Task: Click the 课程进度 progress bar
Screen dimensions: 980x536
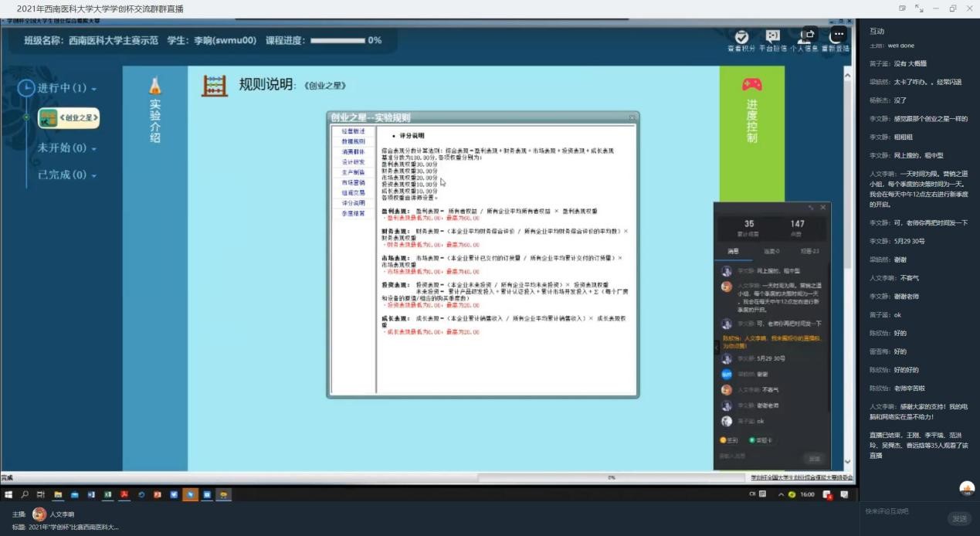Action: pos(337,40)
